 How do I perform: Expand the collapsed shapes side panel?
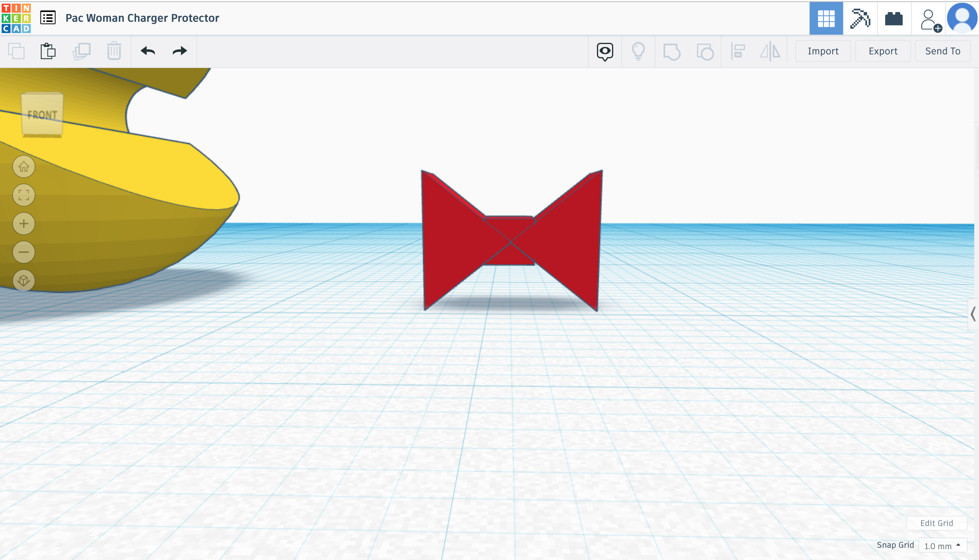coord(973,314)
